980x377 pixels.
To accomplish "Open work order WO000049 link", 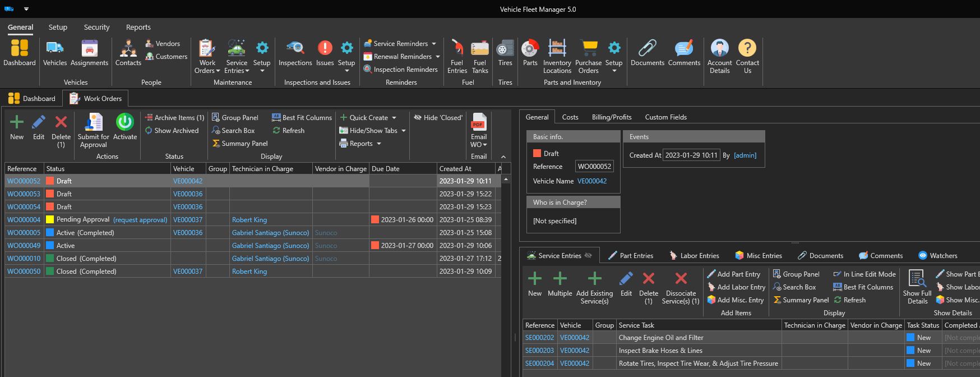I will (24, 246).
